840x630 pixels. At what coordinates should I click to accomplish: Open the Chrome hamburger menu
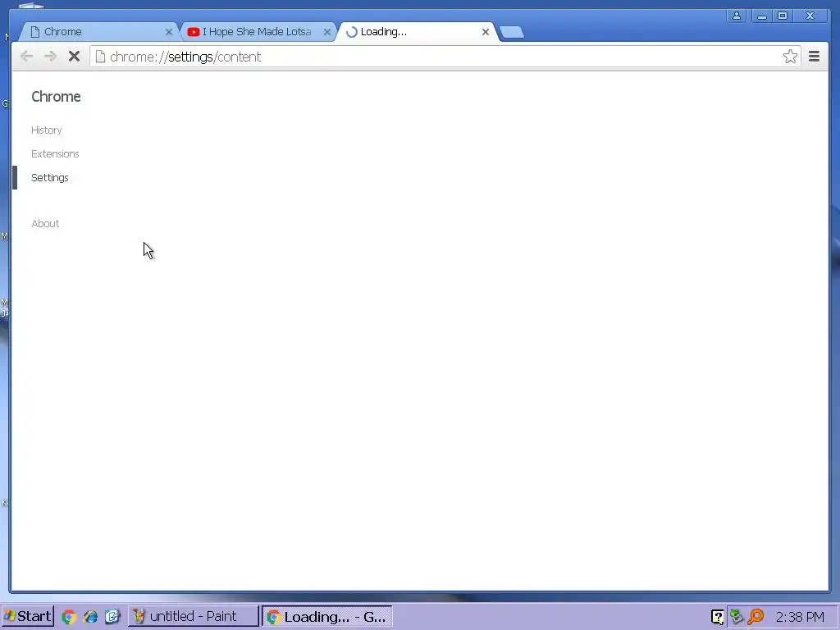[x=814, y=57]
